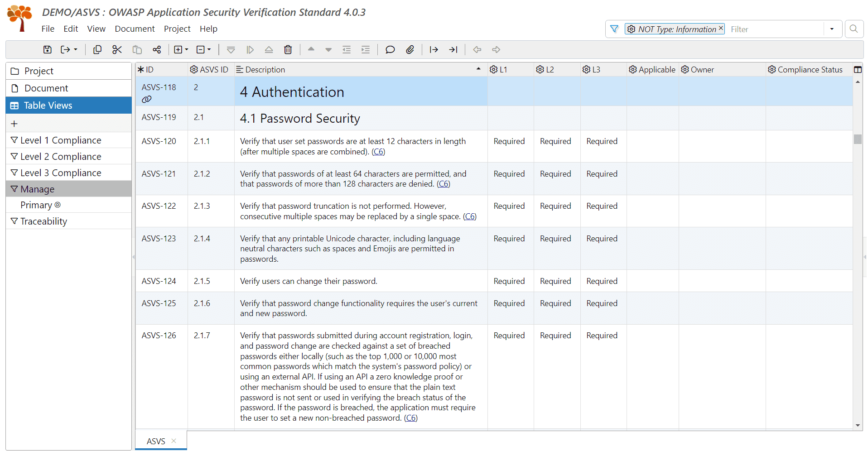Open the Document menu
The image size is (868, 451).
tap(135, 29)
